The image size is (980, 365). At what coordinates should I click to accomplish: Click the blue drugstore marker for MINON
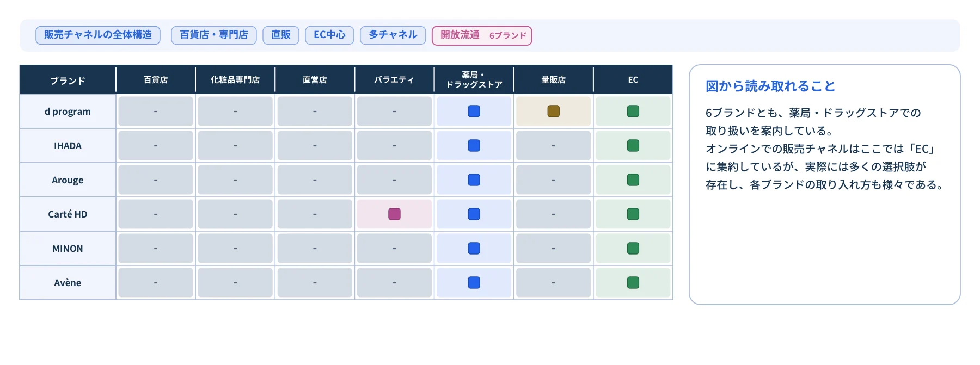pos(474,249)
